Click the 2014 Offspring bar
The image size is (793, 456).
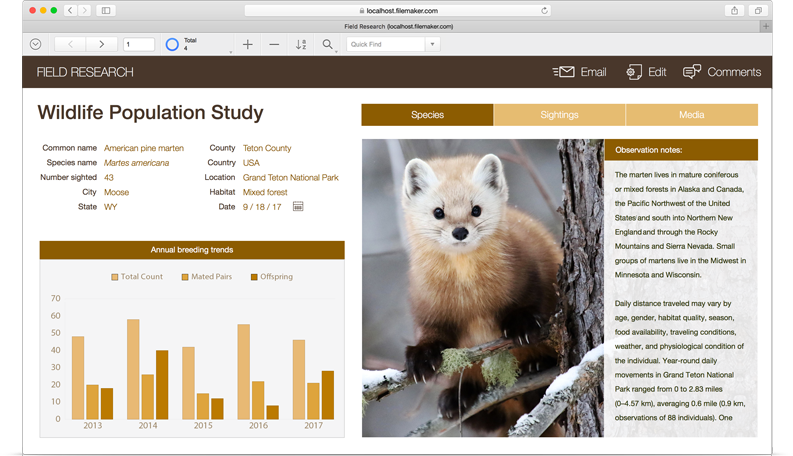coord(162,385)
